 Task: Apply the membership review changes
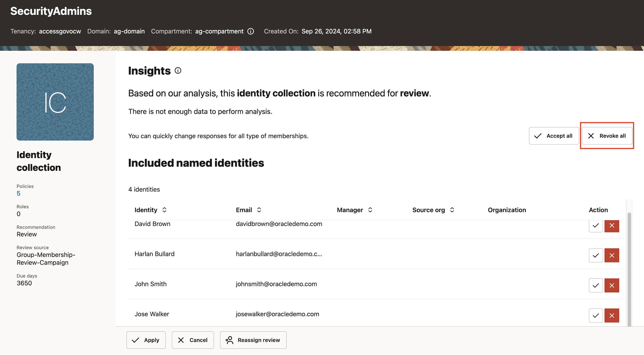146,340
